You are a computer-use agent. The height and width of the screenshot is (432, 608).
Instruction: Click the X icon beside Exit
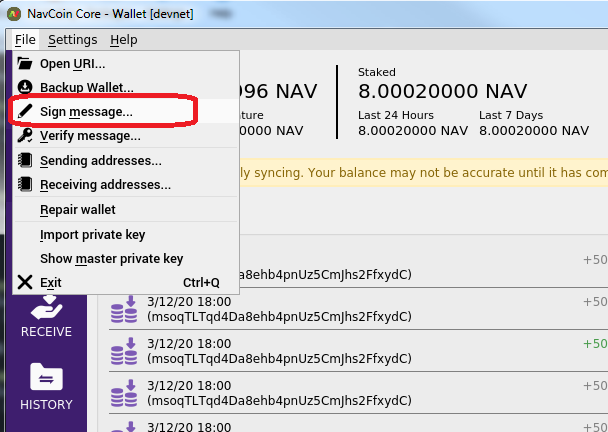25,282
